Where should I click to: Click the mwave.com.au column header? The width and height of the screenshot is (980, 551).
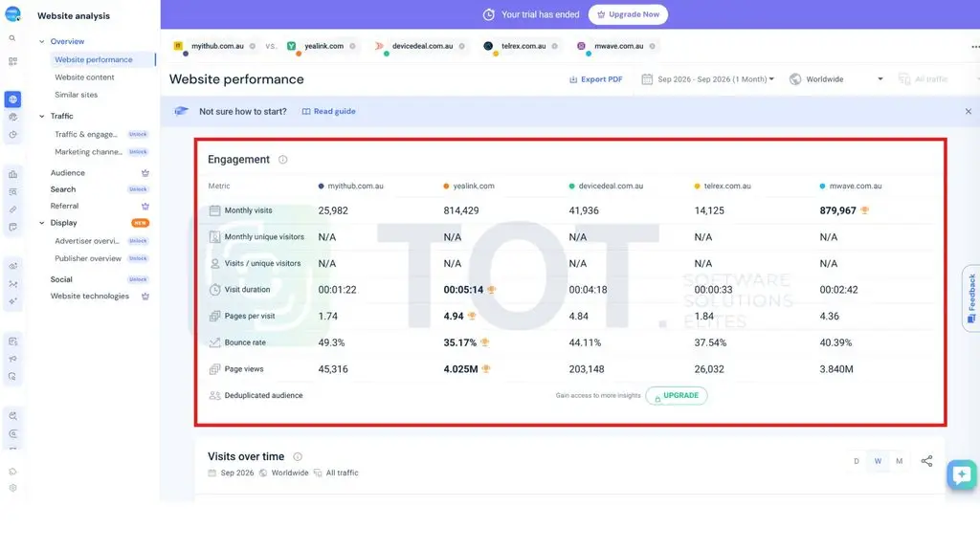[x=851, y=187]
